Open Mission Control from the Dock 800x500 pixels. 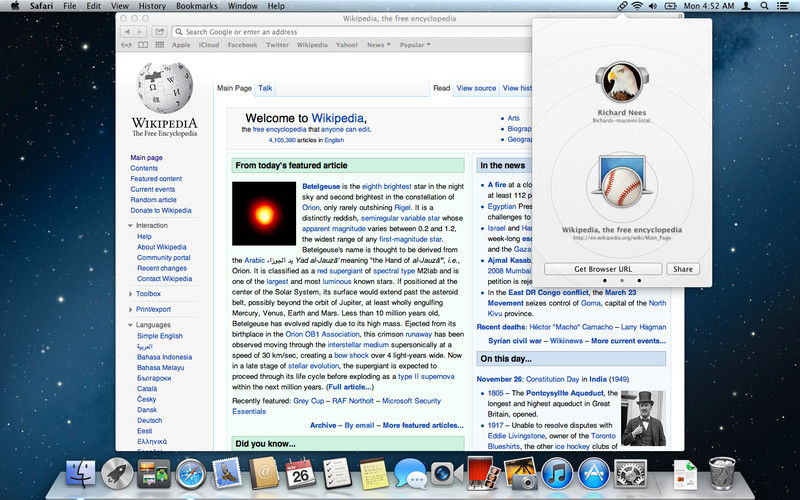pos(154,474)
